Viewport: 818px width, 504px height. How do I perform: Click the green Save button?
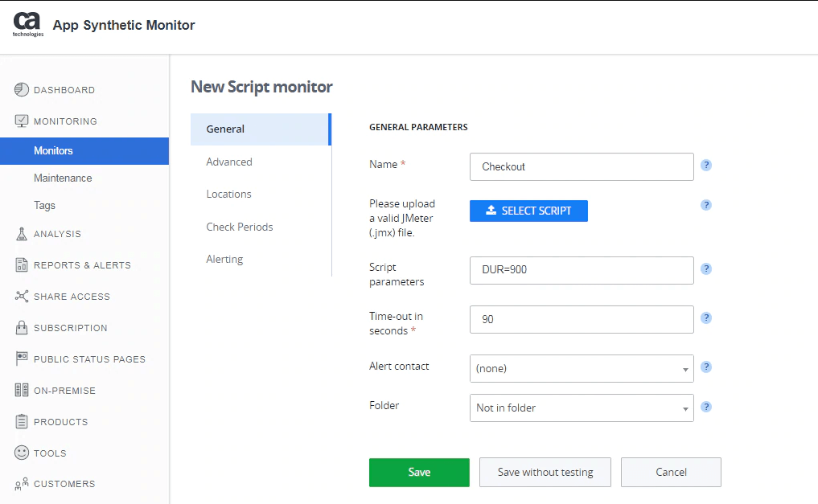(x=419, y=473)
